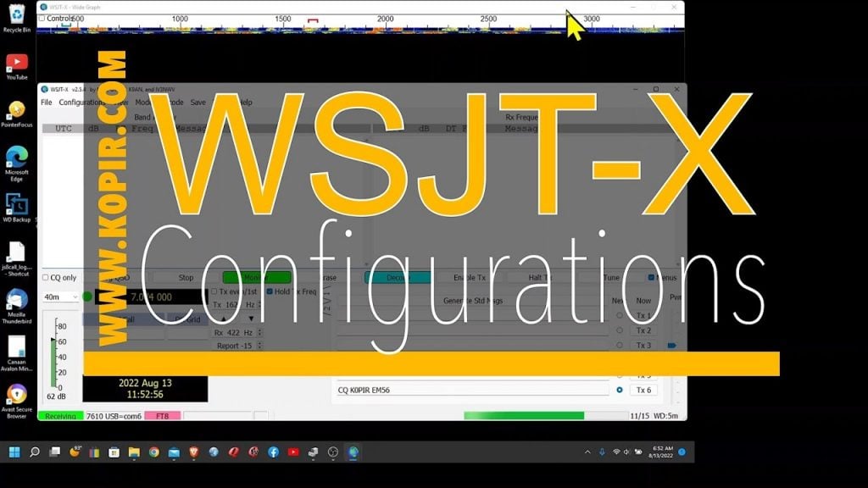Open WD Backup desktop icon
The height and width of the screenshot is (488, 868).
coord(17,208)
